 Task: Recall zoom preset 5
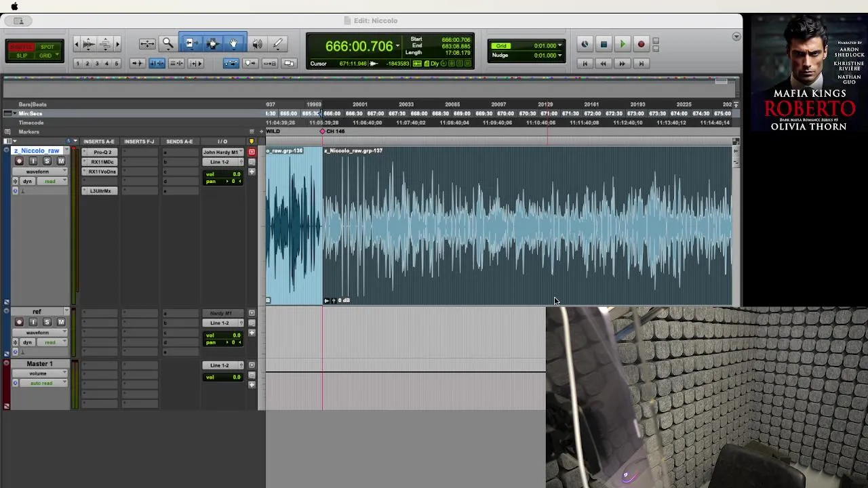(x=116, y=64)
